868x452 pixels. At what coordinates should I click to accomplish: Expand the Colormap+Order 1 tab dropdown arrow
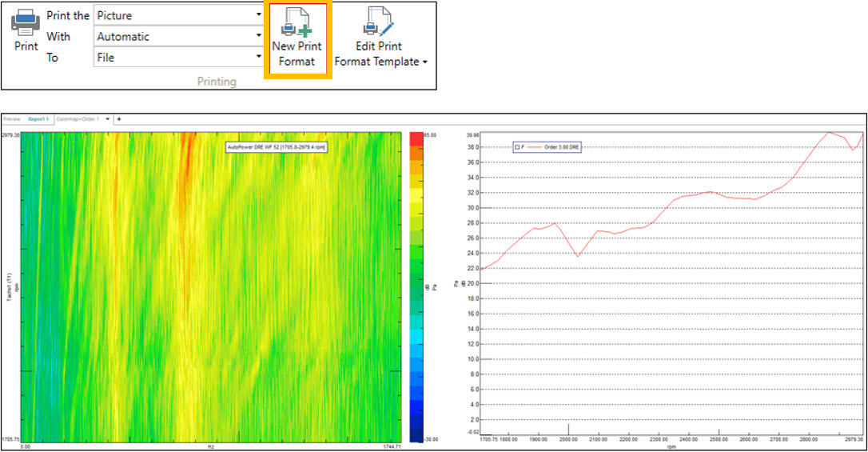click(108, 119)
